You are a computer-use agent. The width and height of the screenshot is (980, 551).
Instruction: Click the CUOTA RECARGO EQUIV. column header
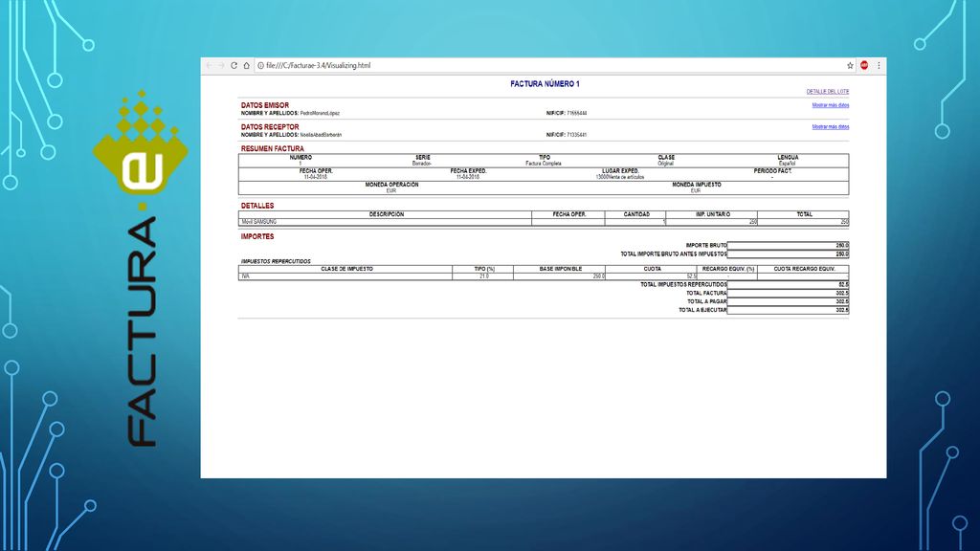pyautogui.click(x=804, y=269)
